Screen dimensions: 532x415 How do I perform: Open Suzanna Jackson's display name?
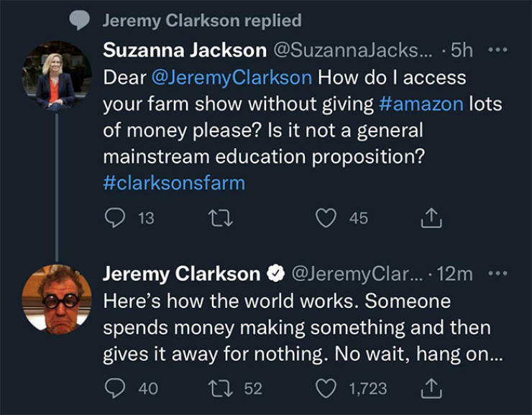(x=185, y=50)
